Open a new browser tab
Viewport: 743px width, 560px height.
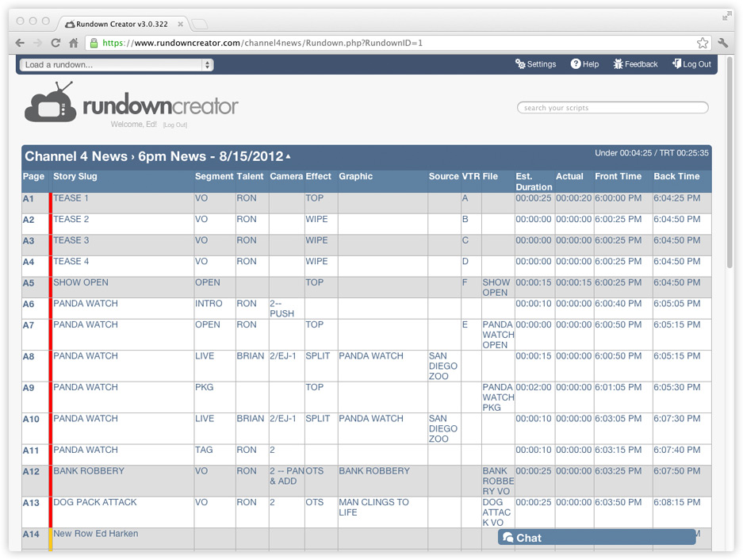[200, 24]
